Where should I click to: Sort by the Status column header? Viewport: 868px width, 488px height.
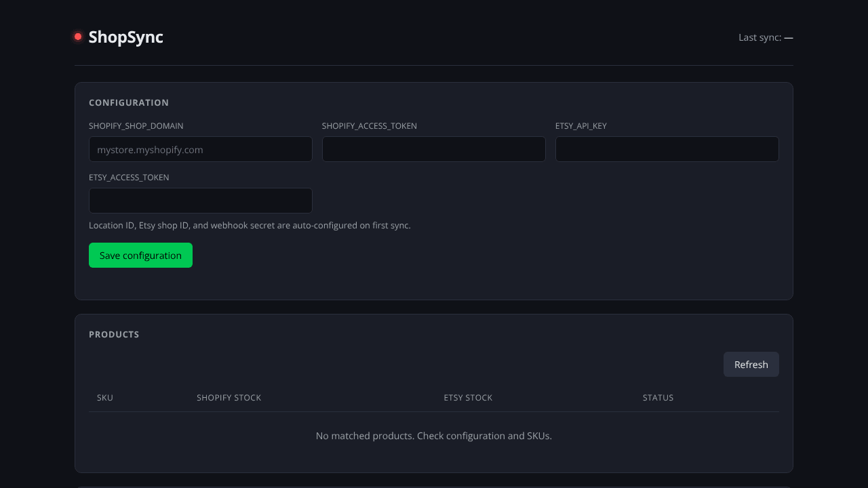tap(658, 398)
